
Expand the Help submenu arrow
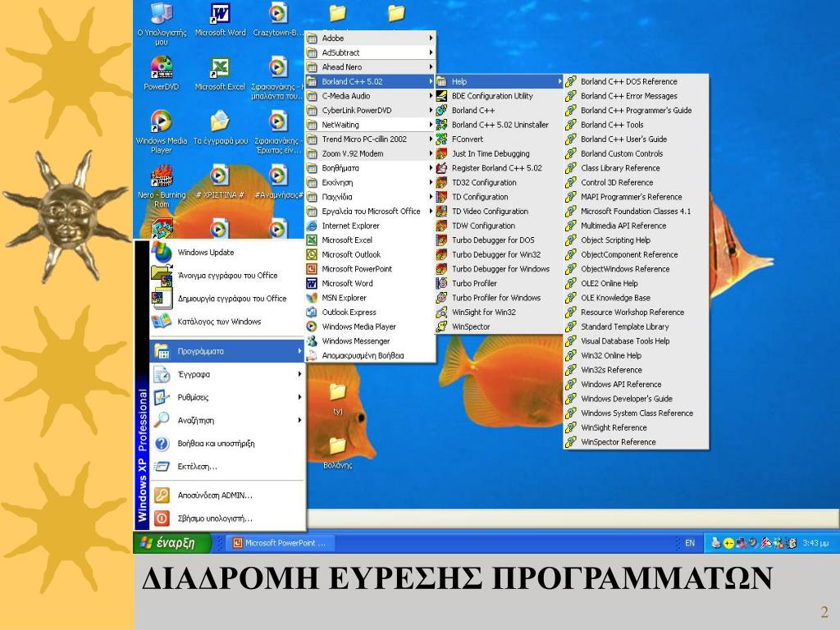pos(559,81)
